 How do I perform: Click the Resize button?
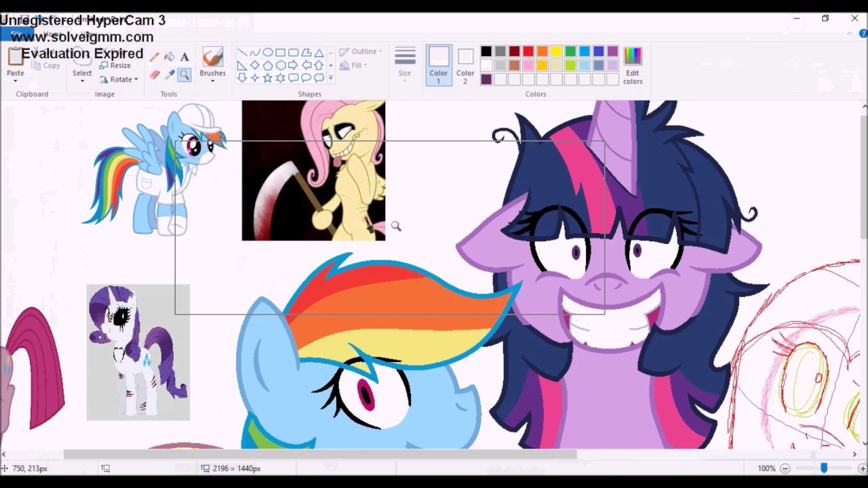pyautogui.click(x=115, y=66)
